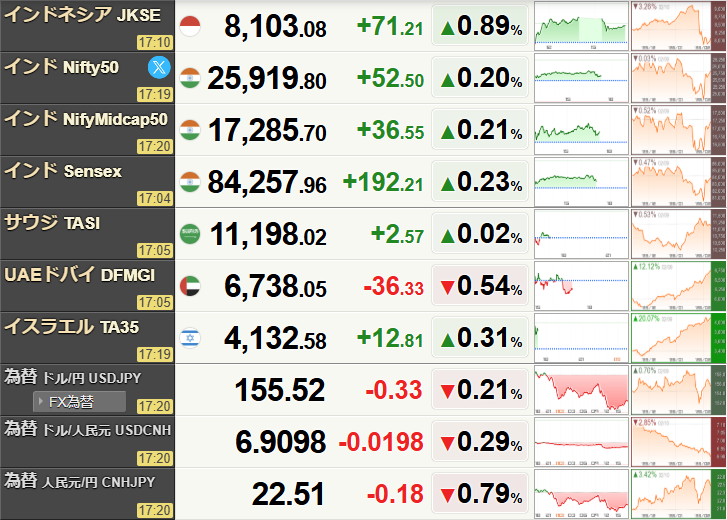Open the インドネシア JKSE index link
This screenshot has height=520, width=727.
(x=83, y=15)
